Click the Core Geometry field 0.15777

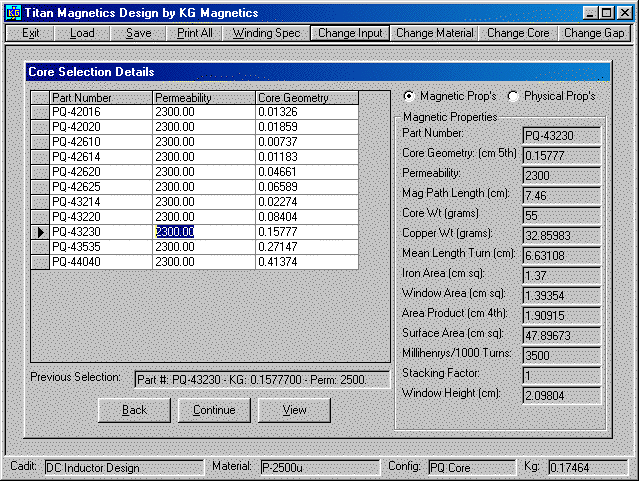[x=562, y=156]
